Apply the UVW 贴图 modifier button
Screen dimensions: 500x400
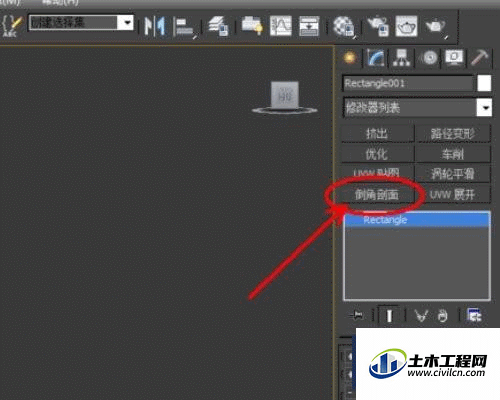coord(377,174)
